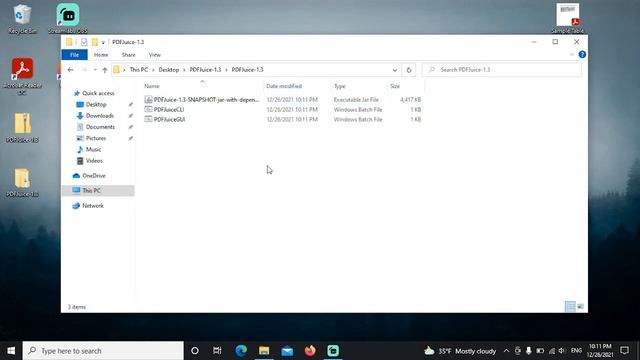This screenshot has height=360, width=640.
Task: Switch to Large icons view in status bar
Action: click(580, 307)
